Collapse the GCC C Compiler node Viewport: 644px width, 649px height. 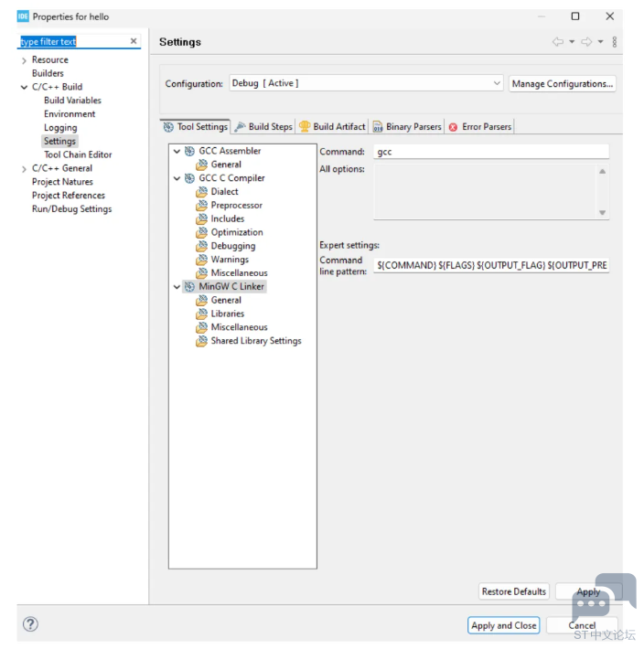[x=177, y=178]
